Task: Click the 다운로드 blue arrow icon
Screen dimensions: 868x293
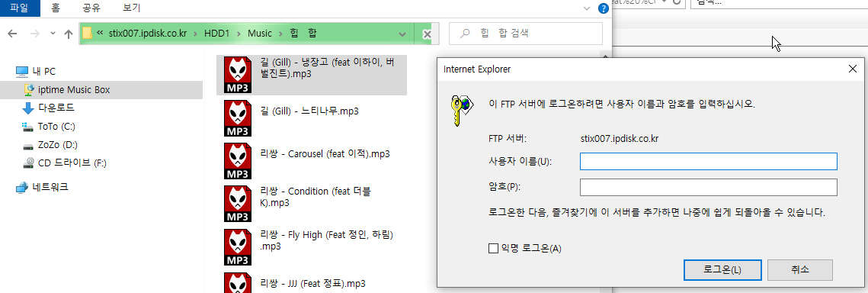Action: point(28,108)
